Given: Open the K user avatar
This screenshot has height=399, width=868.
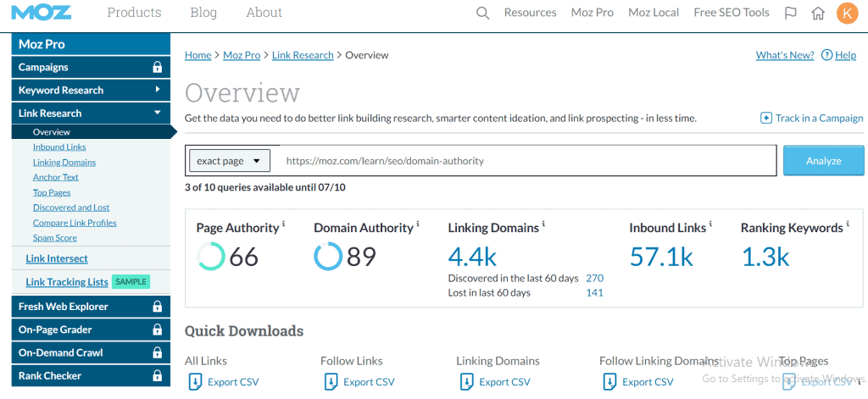Looking at the screenshot, I should [x=848, y=13].
